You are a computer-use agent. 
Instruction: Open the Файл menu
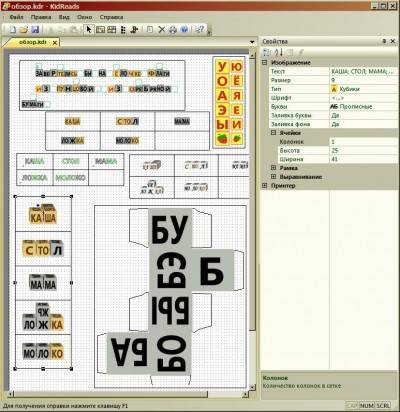click(x=17, y=17)
